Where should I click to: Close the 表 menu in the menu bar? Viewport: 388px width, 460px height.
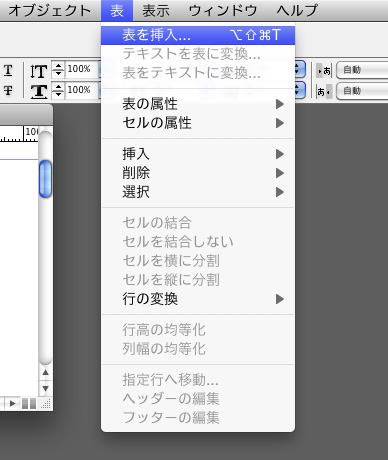(x=117, y=11)
